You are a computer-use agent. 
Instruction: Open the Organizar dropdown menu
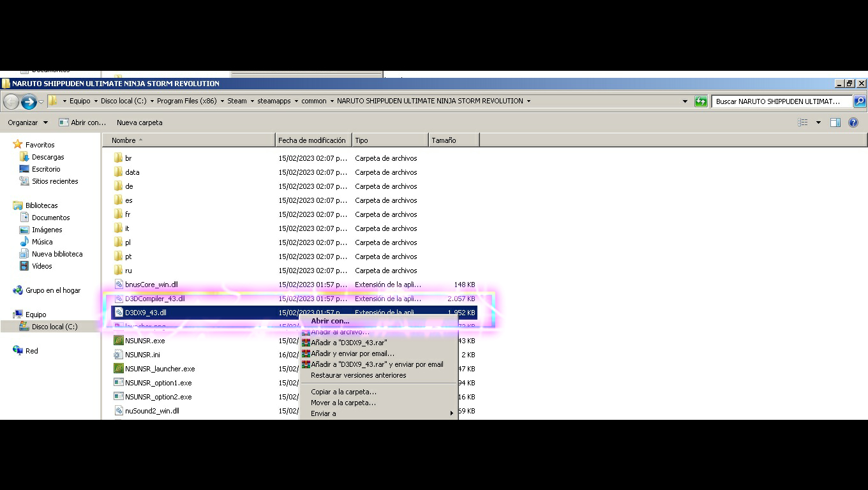tap(27, 122)
